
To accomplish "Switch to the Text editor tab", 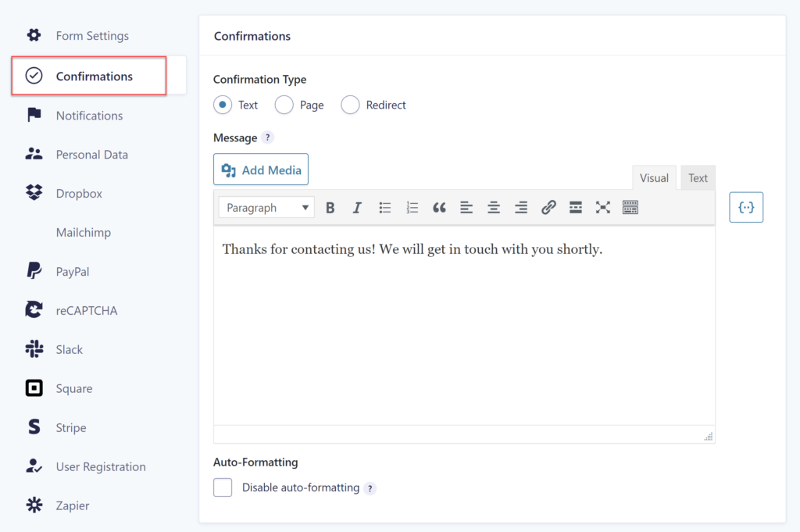I will 697,177.
